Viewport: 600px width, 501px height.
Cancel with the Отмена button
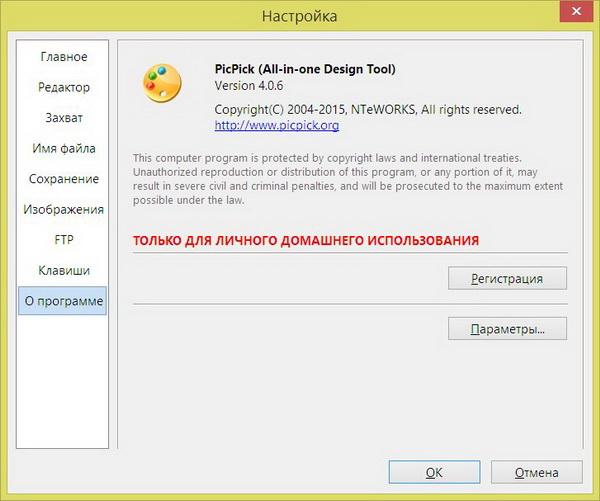point(535,473)
